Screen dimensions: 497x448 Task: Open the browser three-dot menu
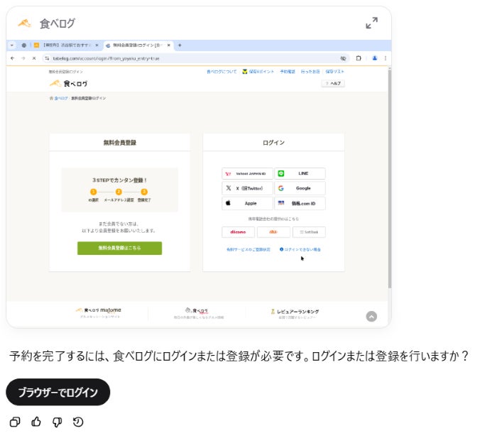(x=386, y=58)
